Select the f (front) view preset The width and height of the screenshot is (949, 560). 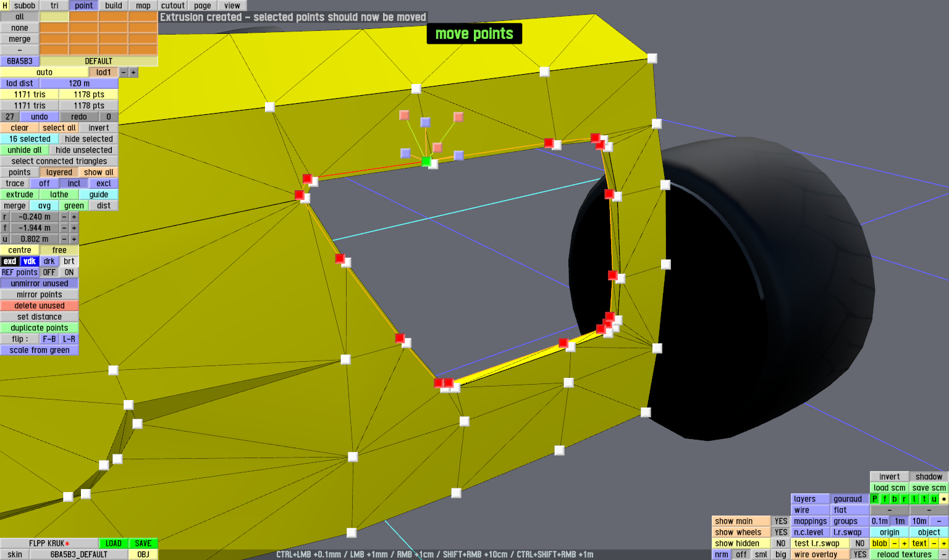884,499
